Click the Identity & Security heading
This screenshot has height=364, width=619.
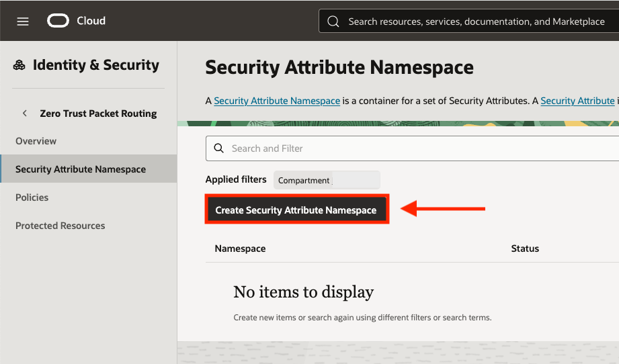click(x=96, y=65)
